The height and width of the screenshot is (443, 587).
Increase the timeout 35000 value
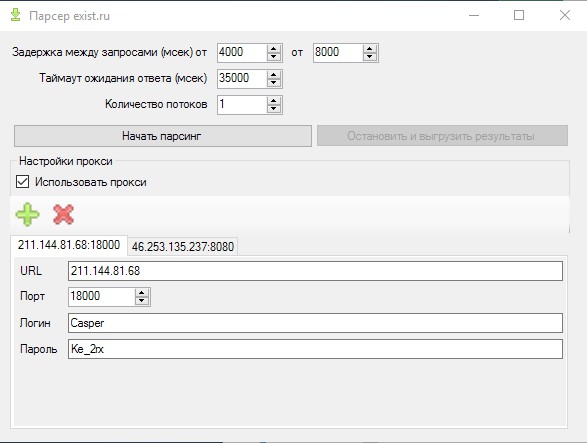coord(274,75)
